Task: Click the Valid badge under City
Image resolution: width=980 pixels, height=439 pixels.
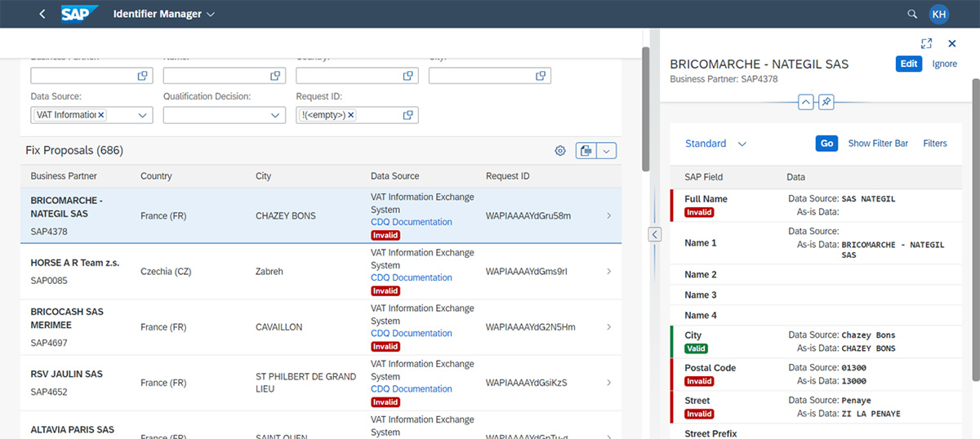Action: tap(696, 348)
